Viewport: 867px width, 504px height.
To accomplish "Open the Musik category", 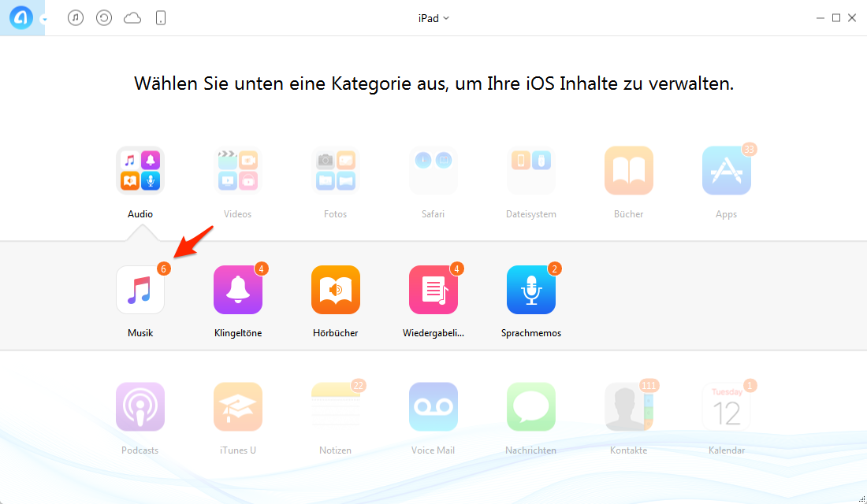I will [140, 290].
